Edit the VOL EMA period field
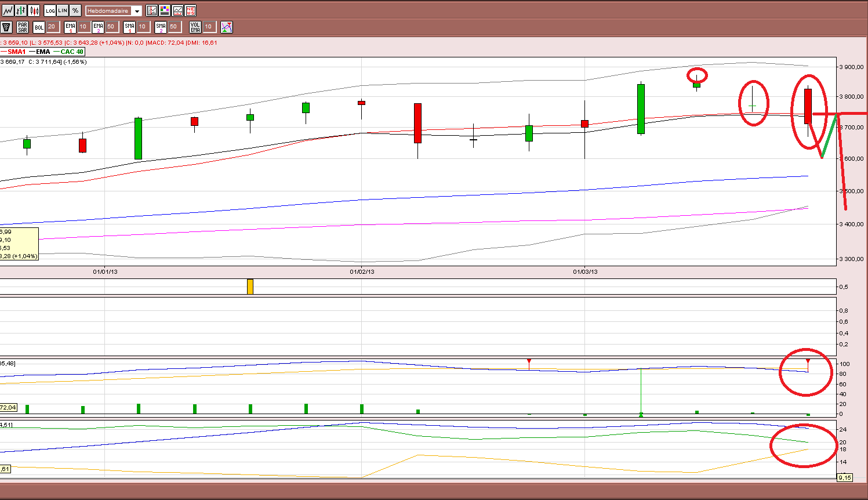 [209, 27]
